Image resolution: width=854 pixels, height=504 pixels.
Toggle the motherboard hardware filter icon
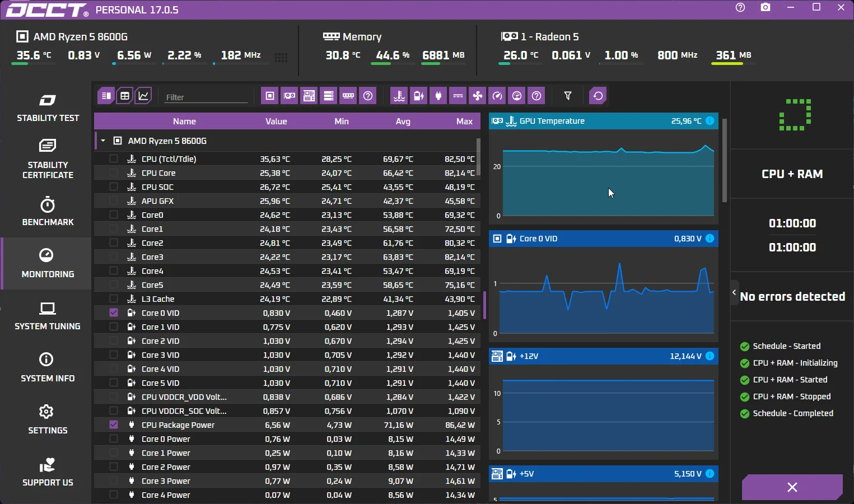[x=309, y=96]
